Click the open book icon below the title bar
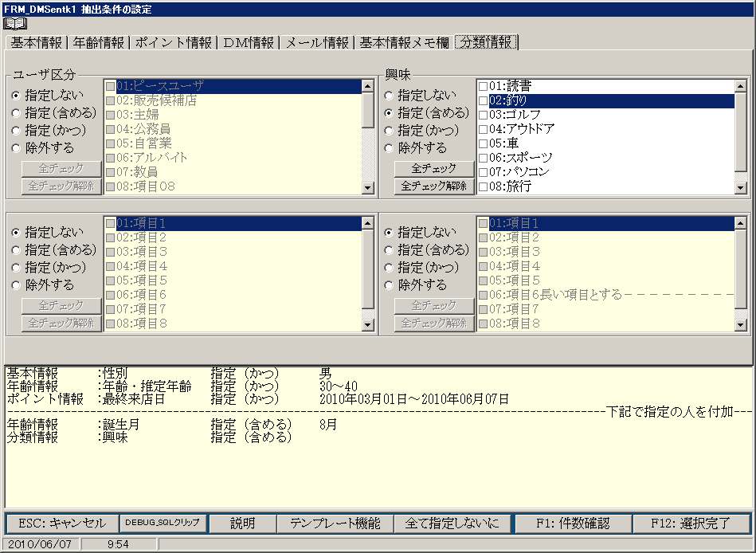This screenshot has width=756, height=553. pos(16,24)
